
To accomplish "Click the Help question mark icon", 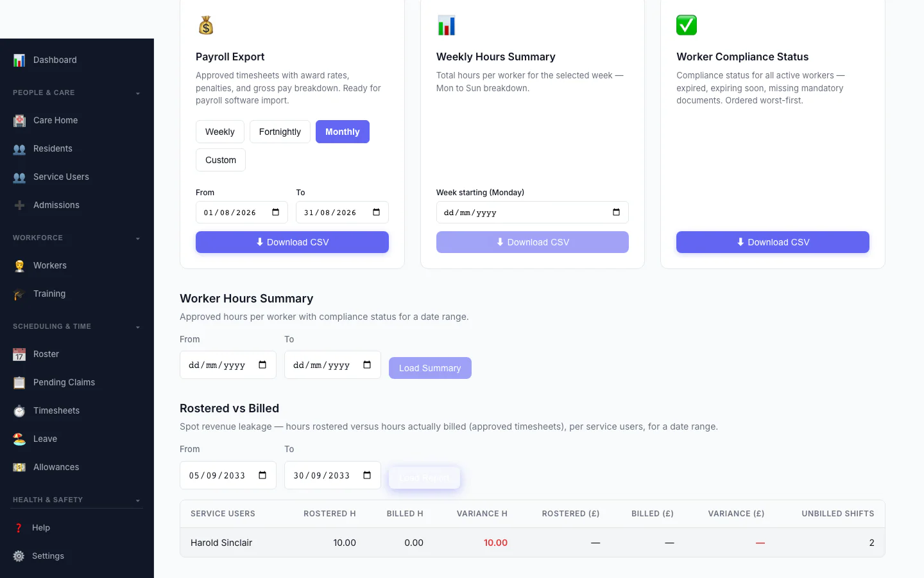I will tap(19, 528).
